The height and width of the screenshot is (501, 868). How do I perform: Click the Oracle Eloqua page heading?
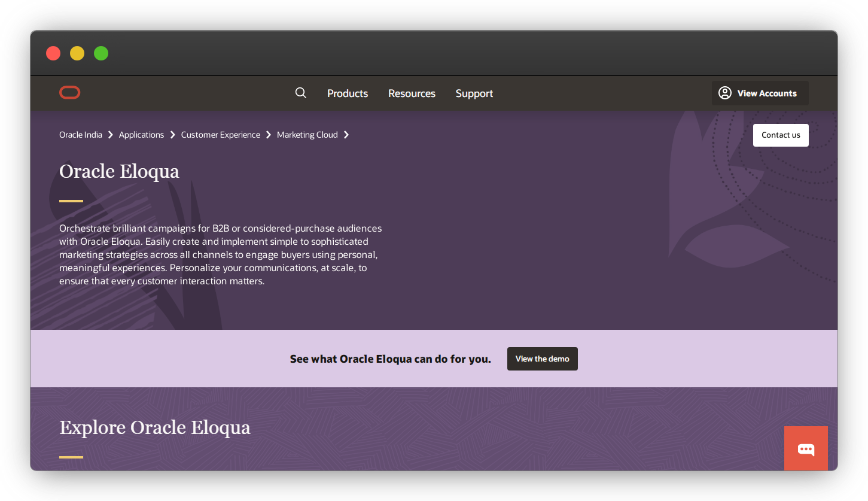[x=119, y=171]
